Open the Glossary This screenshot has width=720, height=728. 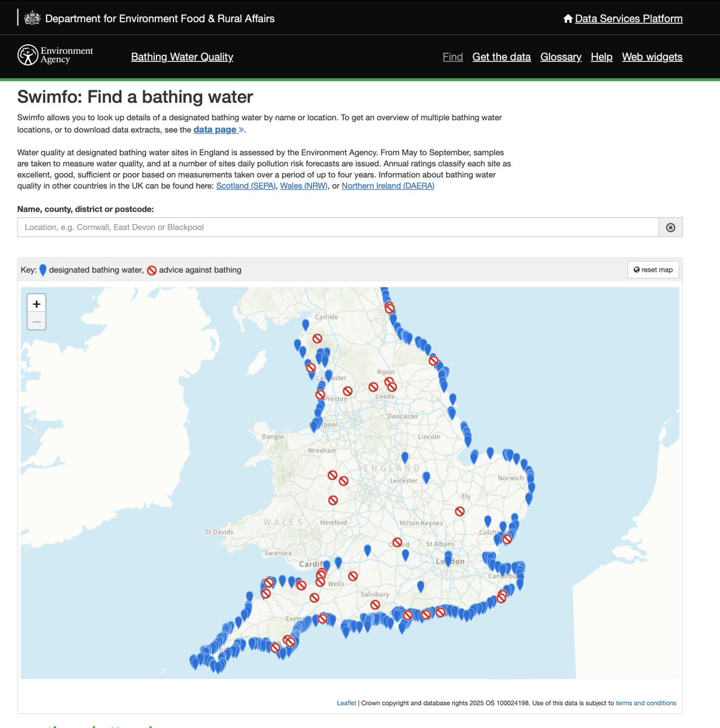click(560, 56)
